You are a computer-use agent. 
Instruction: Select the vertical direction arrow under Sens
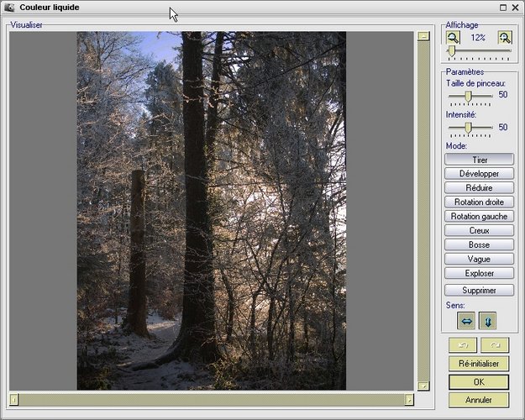pos(488,320)
